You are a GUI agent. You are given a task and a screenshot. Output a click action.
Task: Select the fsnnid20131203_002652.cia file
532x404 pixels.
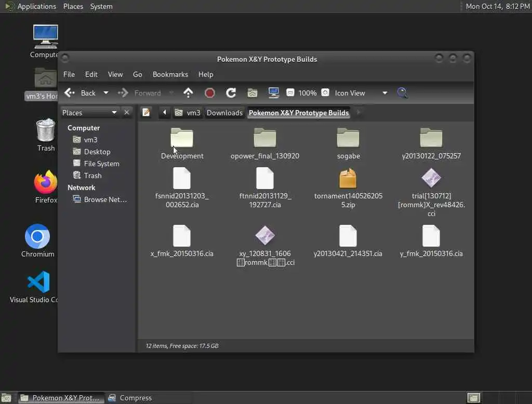click(182, 188)
